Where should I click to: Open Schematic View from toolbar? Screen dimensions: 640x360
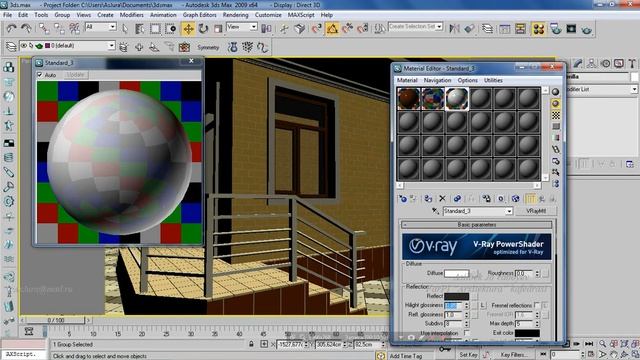point(520,29)
